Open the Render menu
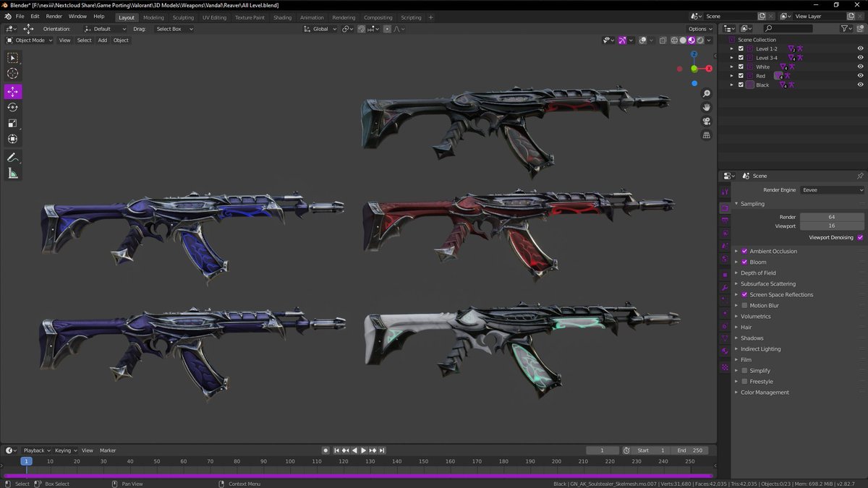The image size is (868, 488). [54, 16]
